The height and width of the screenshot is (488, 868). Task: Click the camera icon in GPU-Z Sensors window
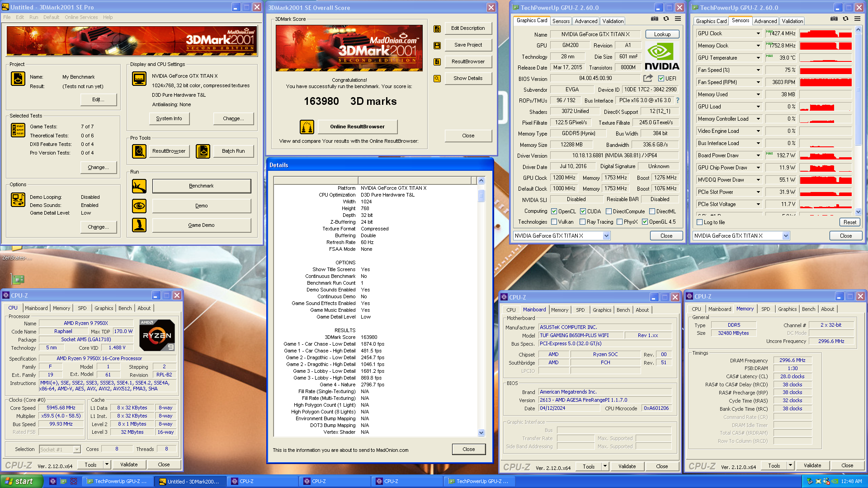(834, 19)
